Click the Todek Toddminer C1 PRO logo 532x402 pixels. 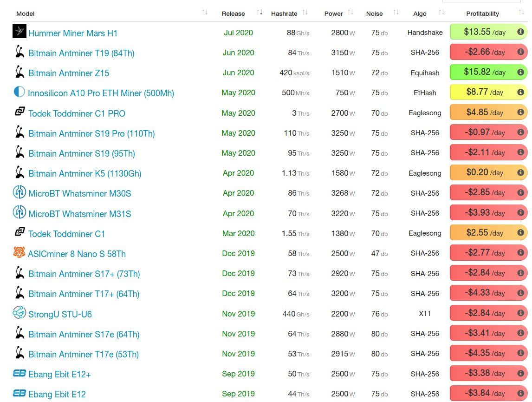[19, 112]
